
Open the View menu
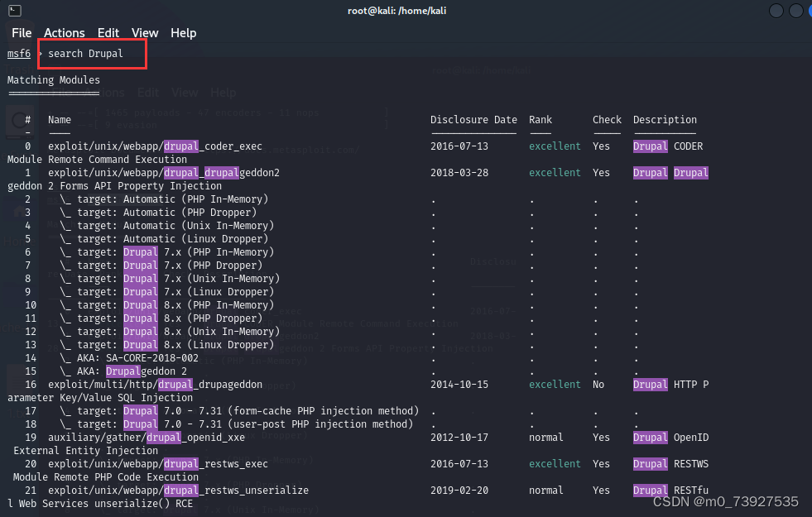(144, 33)
